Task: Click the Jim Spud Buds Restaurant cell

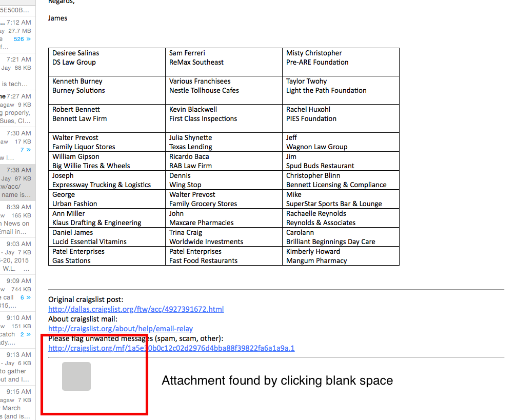Action: (341, 161)
